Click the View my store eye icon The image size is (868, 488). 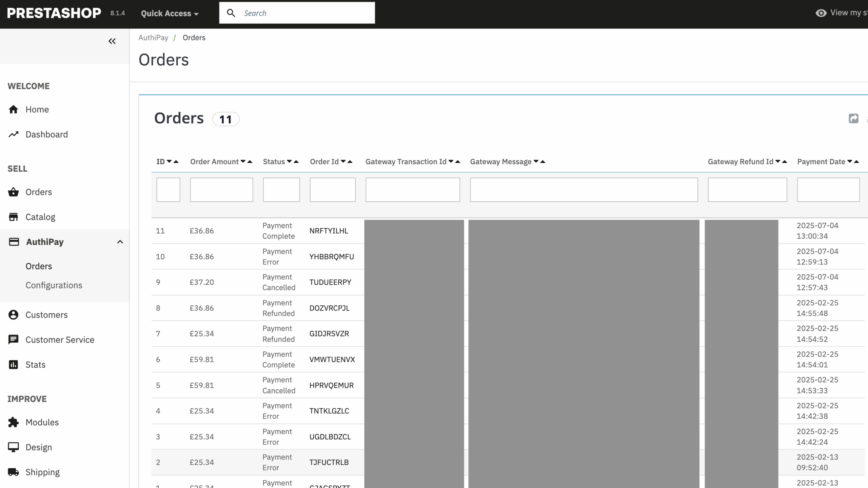tap(821, 13)
